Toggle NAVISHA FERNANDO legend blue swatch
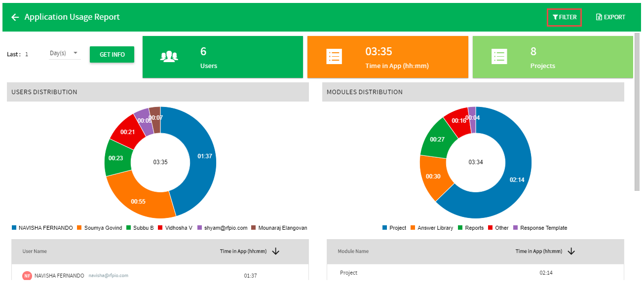Screen dimensions: 644x282 [14, 228]
